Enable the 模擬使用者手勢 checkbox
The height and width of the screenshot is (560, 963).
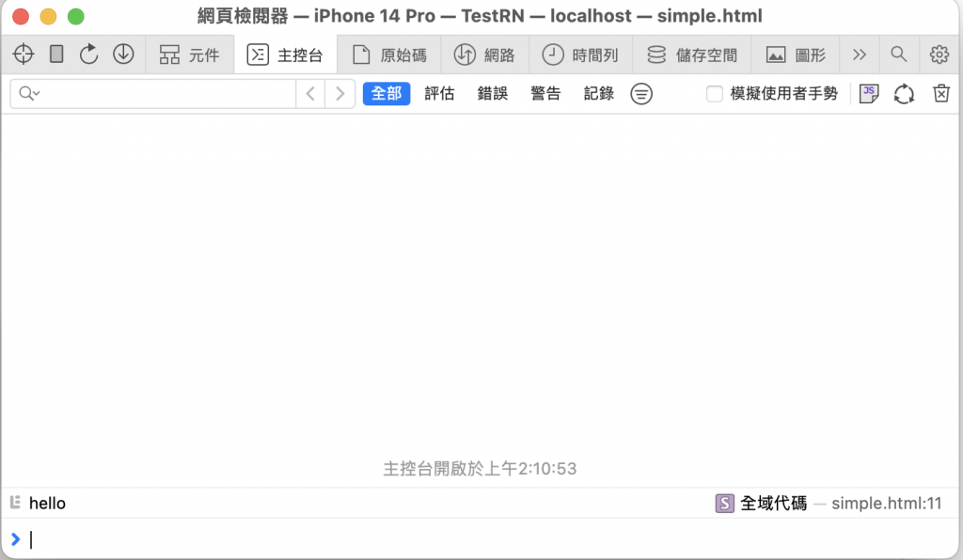[715, 94]
